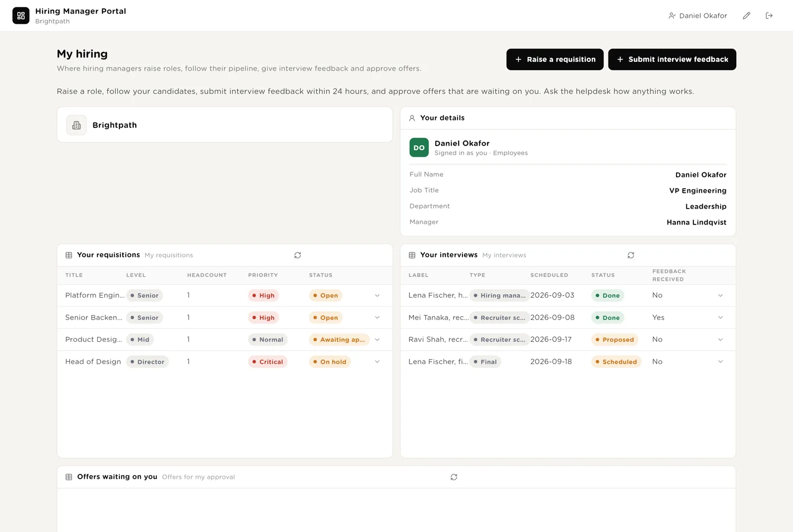This screenshot has height=532, width=793.
Task: Click the table icon beside Your requisitions
Action: click(x=69, y=255)
